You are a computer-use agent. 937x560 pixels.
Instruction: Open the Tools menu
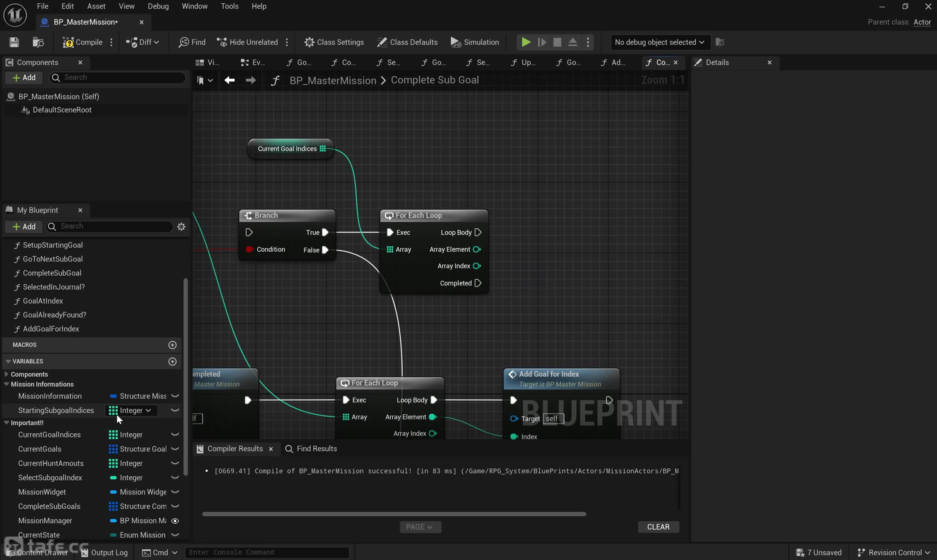coord(229,6)
